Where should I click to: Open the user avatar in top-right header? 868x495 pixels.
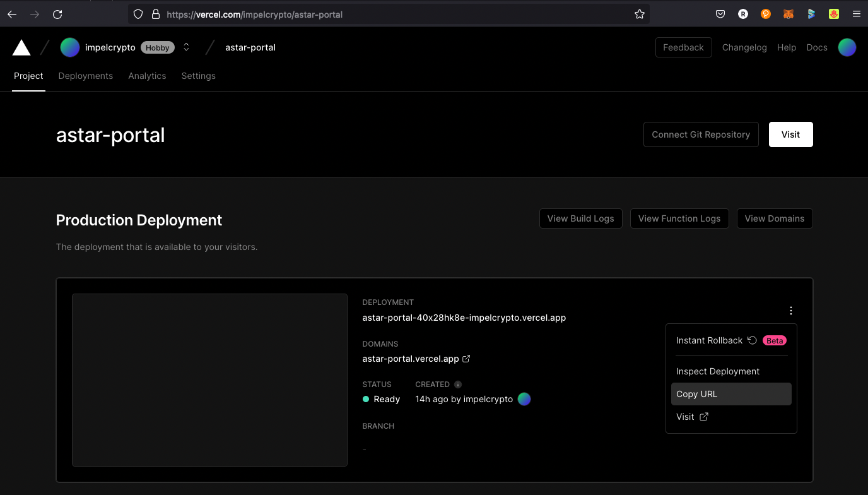847,47
